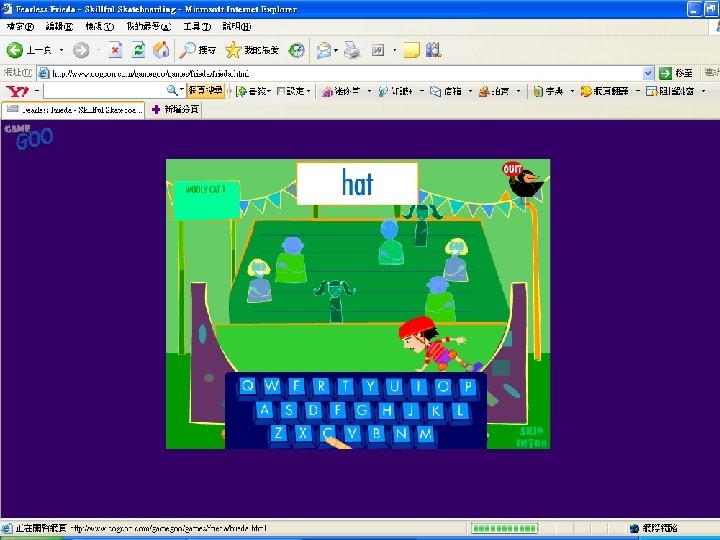Click the Q key on game keyboard
Image resolution: width=720 pixels, height=540 pixels.
tap(247, 386)
